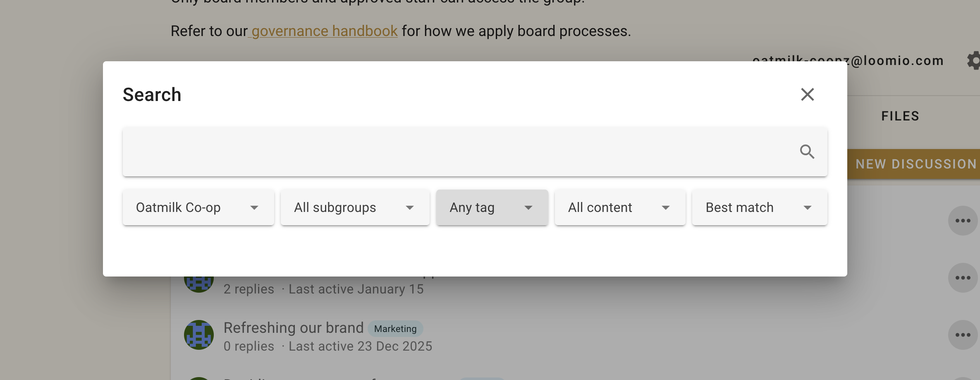Click the magnifying glass search icon
This screenshot has height=380, width=980.
tap(807, 152)
